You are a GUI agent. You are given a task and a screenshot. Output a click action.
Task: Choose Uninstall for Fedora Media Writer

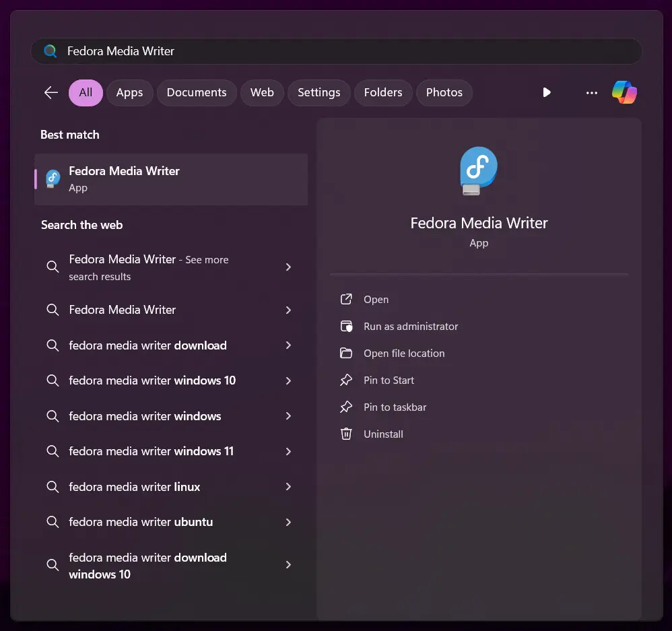(x=383, y=434)
